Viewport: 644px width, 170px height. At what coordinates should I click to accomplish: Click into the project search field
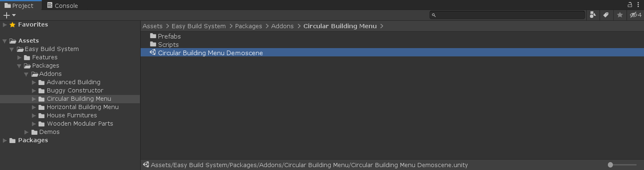tap(508, 15)
